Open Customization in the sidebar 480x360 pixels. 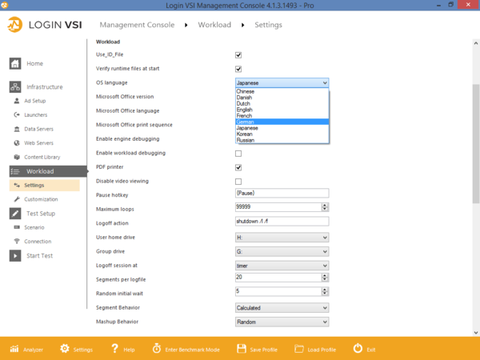pos(41,199)
